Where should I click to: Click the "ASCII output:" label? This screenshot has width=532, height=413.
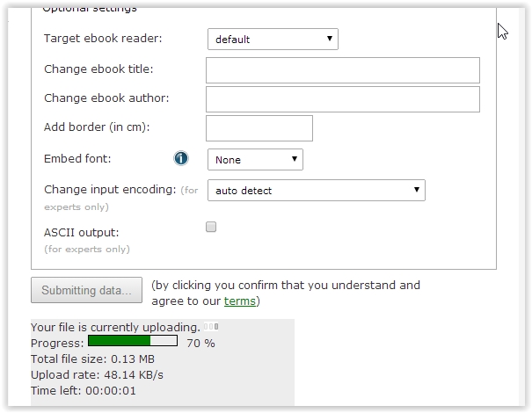click(x=81, y=233)
